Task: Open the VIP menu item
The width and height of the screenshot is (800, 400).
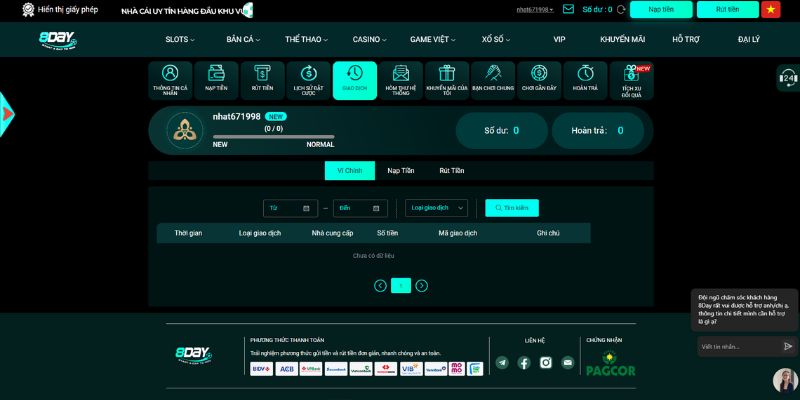Action: point(559,39)
